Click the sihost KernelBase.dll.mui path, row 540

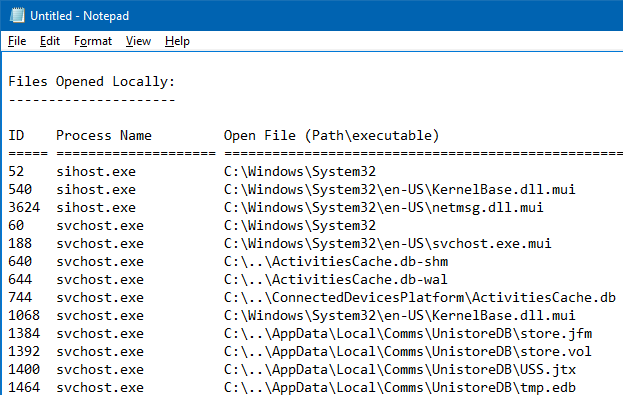pyautogui.click(x=400, y=190)
